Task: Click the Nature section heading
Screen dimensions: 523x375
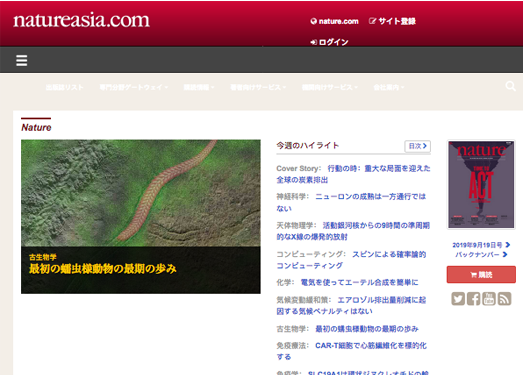Action: point(36,127)
